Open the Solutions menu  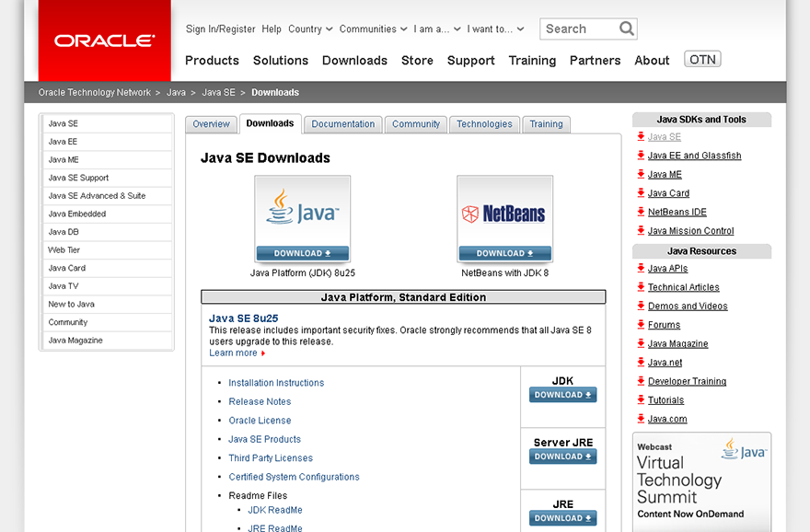[x=281, y=61]
